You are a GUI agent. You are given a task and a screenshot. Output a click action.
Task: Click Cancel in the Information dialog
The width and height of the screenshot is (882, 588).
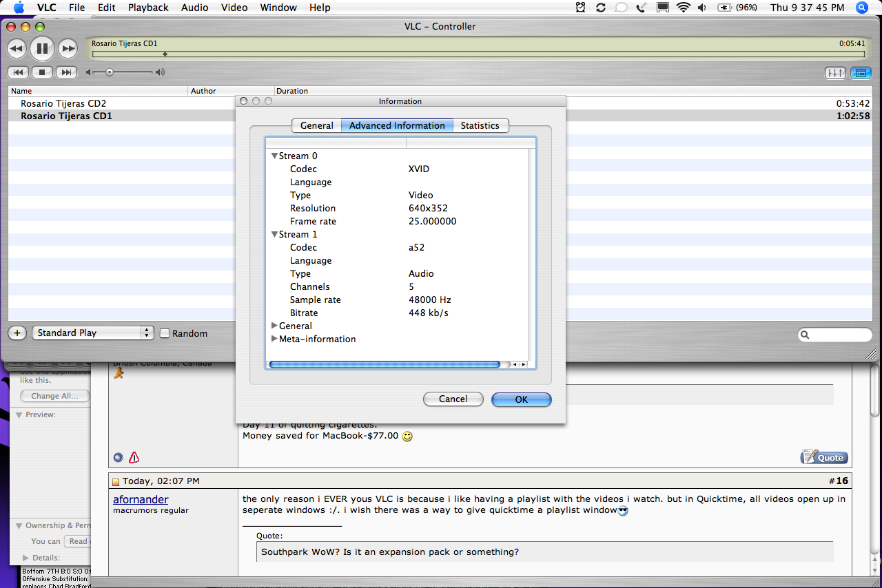click(x=453, y=399)
